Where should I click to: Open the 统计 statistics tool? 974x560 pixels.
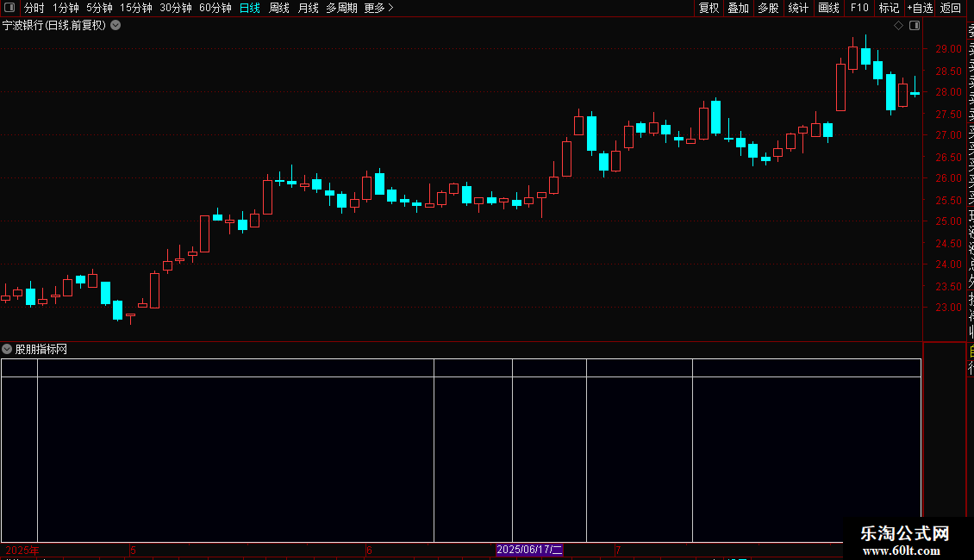coord(798,8)
